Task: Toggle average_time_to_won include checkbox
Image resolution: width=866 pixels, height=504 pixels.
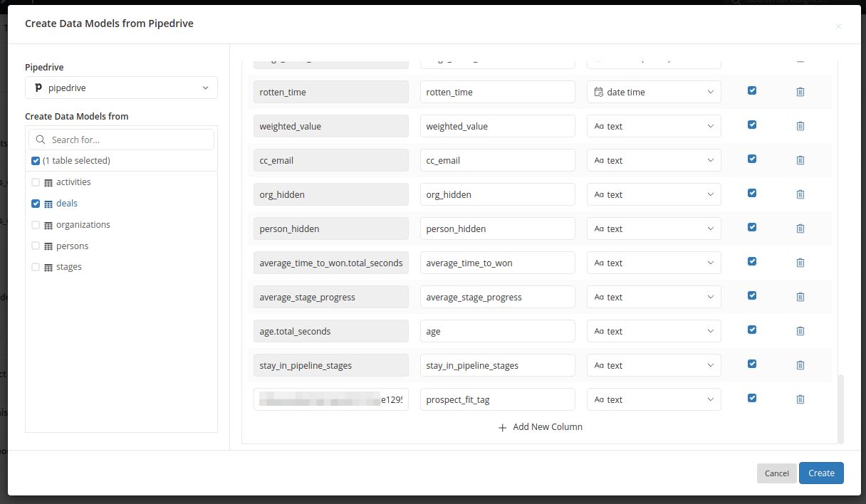Action: pyautogui.click(x=752, y=261)
